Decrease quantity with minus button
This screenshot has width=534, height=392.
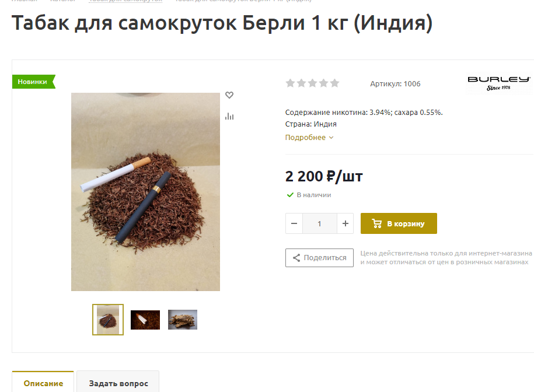pyautogui.click(x=294, y=223)
